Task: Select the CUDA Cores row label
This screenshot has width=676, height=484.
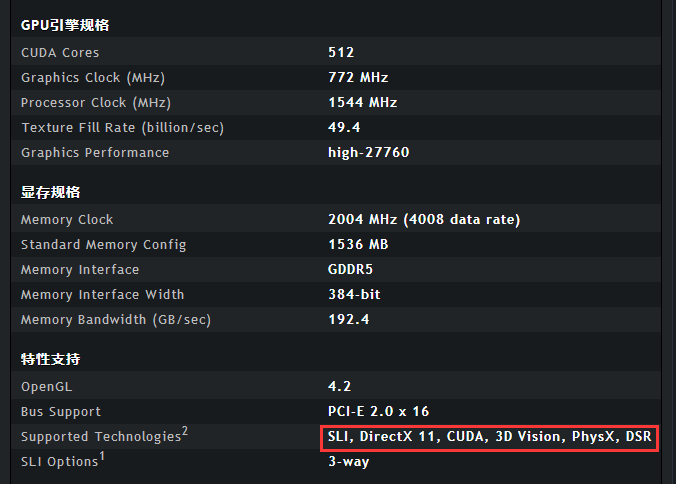Action: tap(60, 52)
